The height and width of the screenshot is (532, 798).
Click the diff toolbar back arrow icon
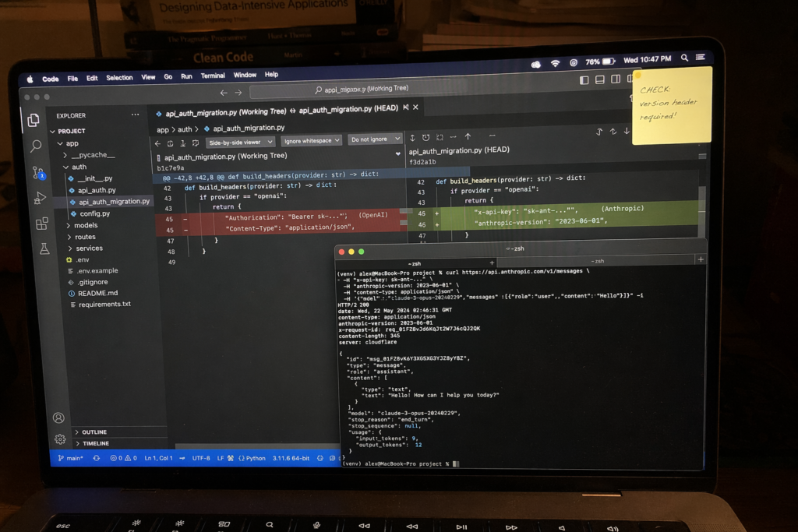(157, 143)
